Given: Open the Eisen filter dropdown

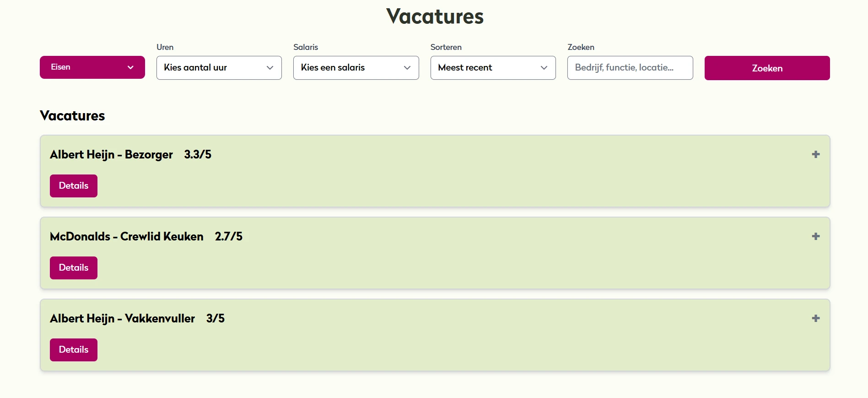Looking at the screenshot, I should (92, 67).
